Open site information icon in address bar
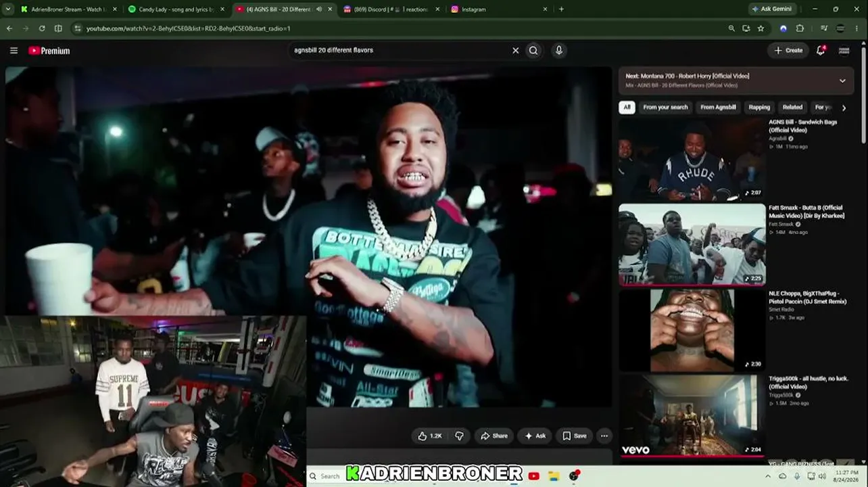The width and height of the screenshot is (868, 487). [78, 28]
